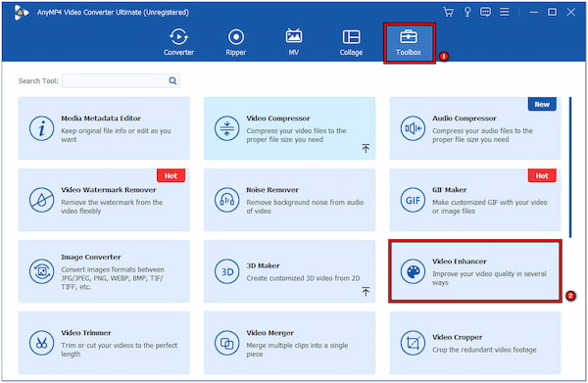Open the Converter tab
The image size is (588, 383).
(x=178, y=42)
